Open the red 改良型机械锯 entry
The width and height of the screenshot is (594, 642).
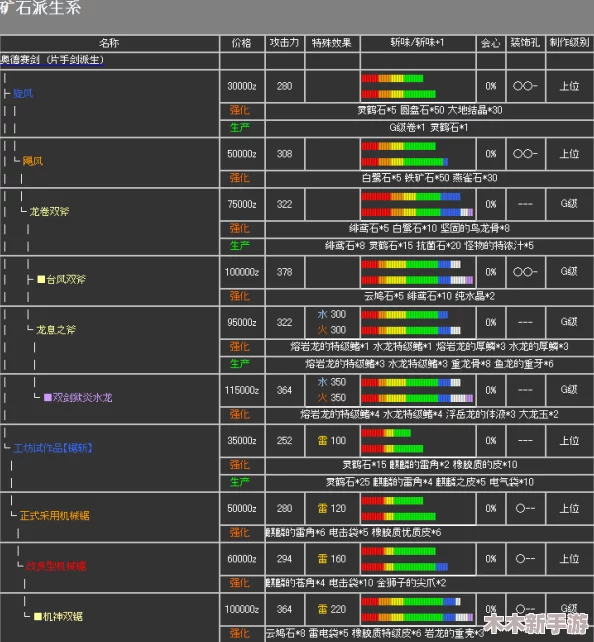pyautogui.click(x=56, y=566)
